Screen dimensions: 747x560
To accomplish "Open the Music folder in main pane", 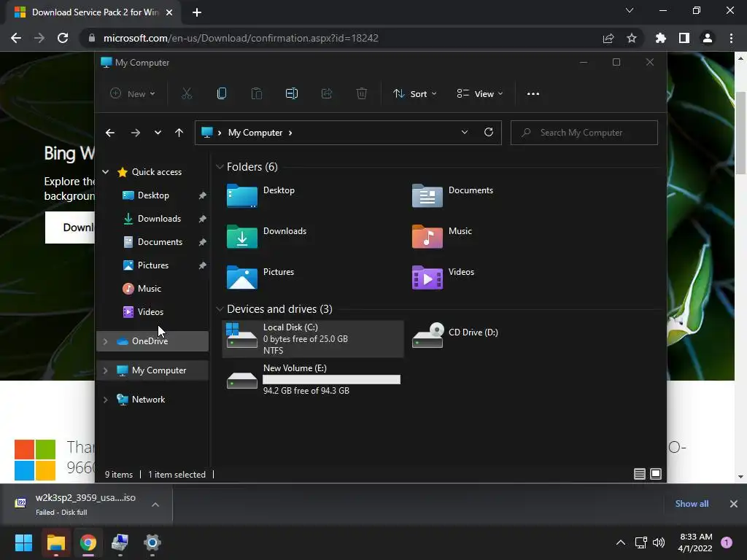I will [x=441, y=236].
